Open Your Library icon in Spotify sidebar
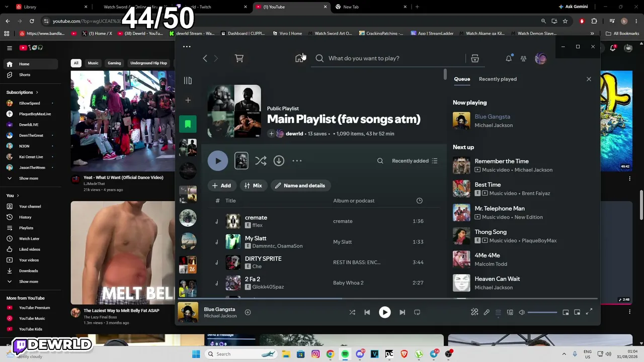The width and height of the screenshot is (644, 362). click(x=188, y=80)
